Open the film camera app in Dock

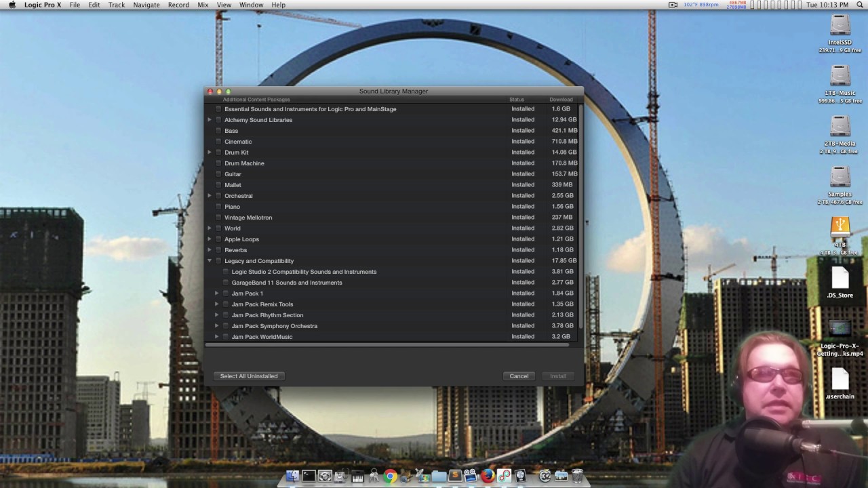(471, 476)
